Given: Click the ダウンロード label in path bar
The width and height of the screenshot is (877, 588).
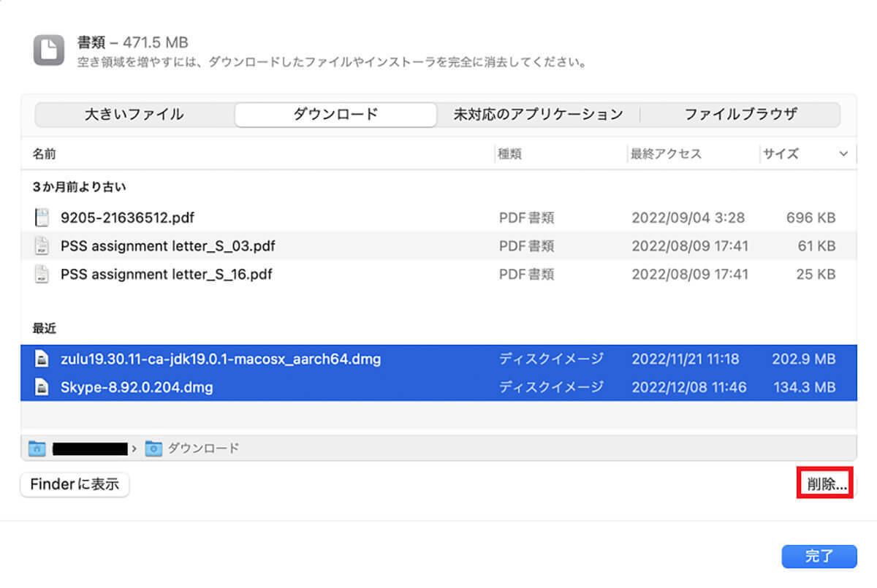Looking at the screenshot, I should (203, 448).
